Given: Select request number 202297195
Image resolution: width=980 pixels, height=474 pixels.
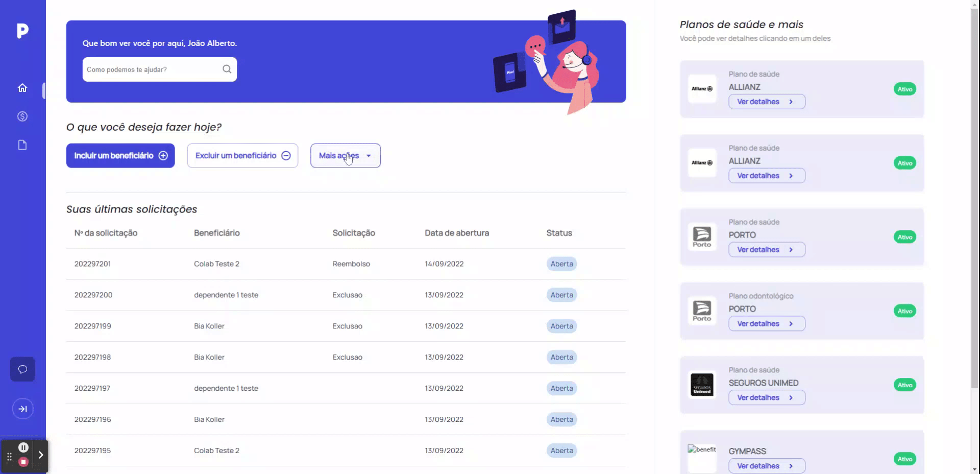Looking at the screenshot, I should [x=92, y=451].
